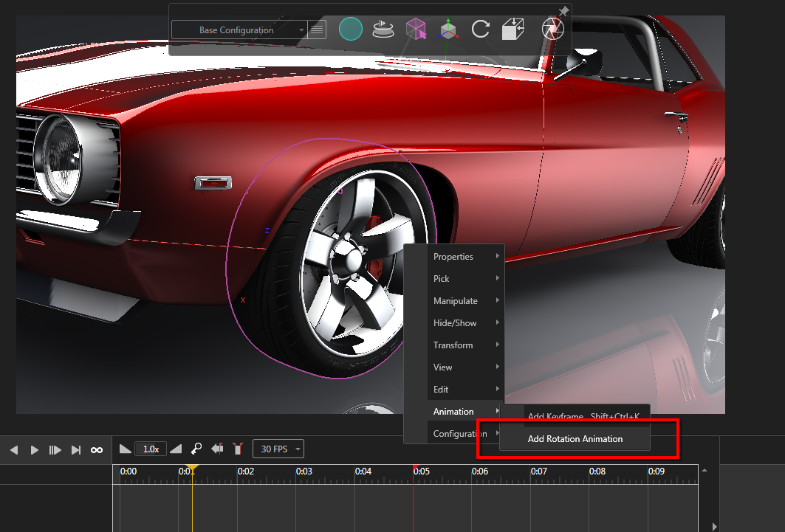Click 0:08 on the timeline ruler
The width and height of the screenshot is (785, 532).
point(597,471)
